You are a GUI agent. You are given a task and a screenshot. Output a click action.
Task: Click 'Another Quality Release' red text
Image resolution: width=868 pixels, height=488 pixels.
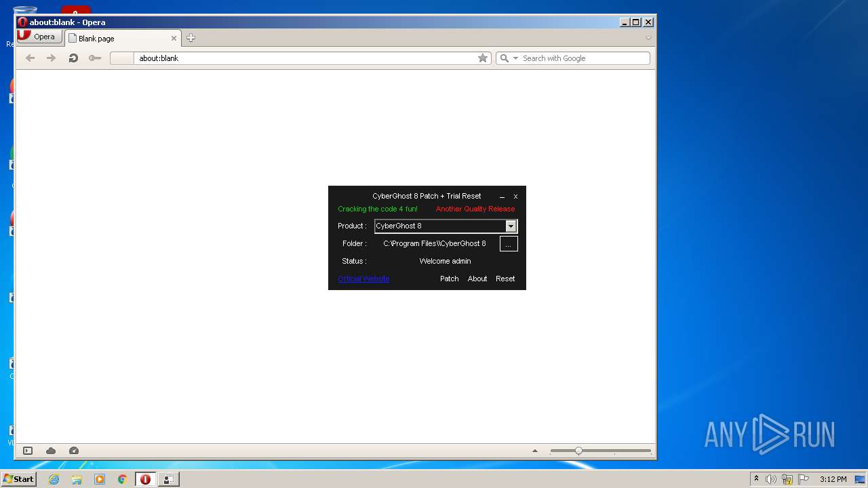click(x=475, y=209)
